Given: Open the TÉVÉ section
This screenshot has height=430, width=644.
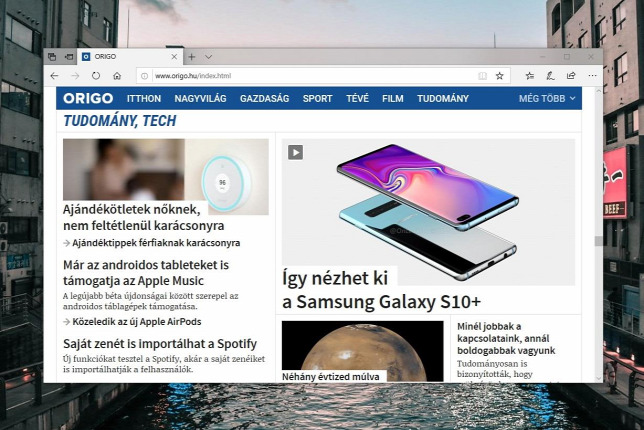Looking at the screenshot, I should tap(357, 99).
